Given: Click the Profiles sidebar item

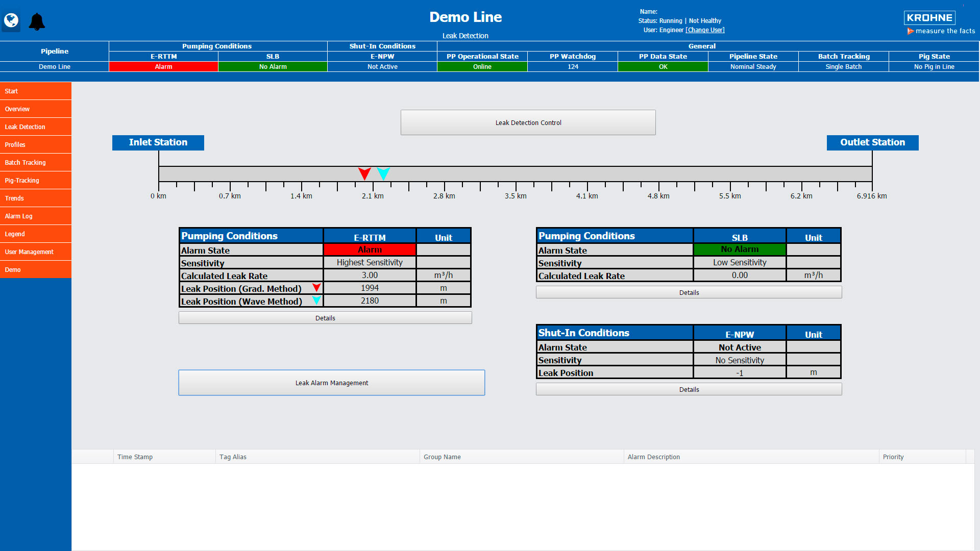Looking at the screenshot, I should coord(36,145).
